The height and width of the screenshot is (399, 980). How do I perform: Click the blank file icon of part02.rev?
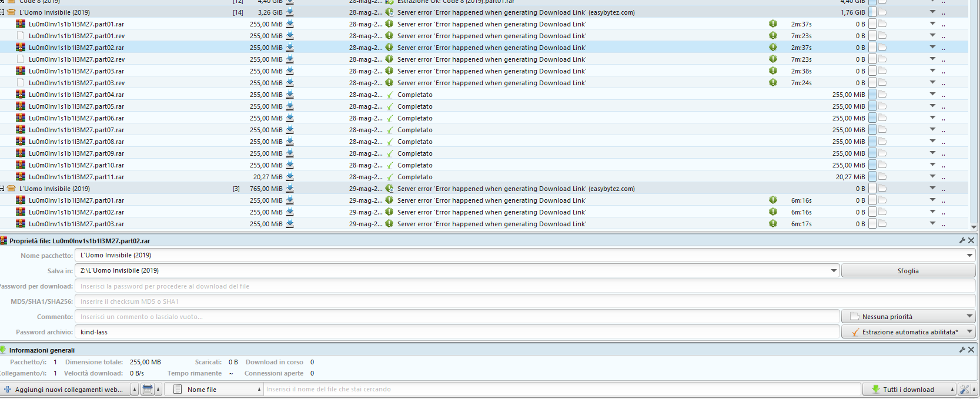point(21,59)
